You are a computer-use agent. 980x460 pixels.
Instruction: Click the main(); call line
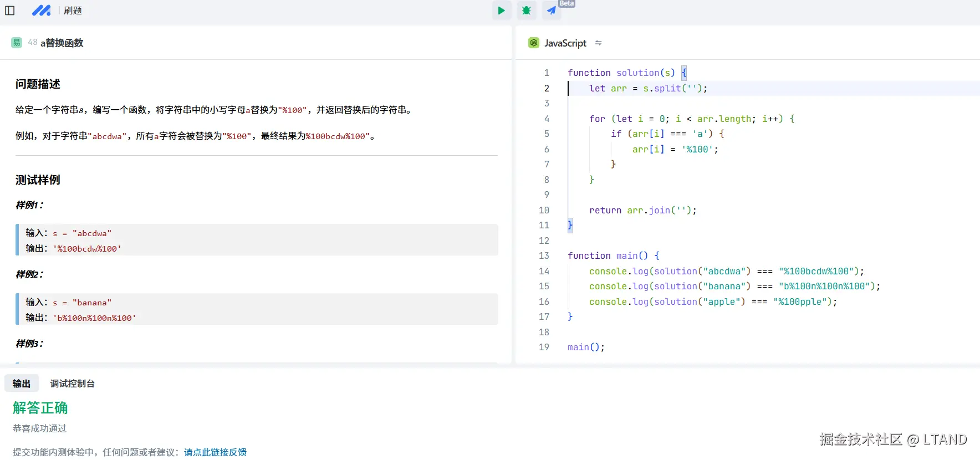[586, 347]
